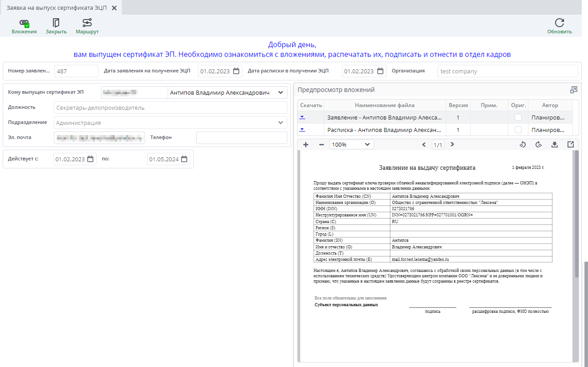
Task: Click the Автор column header
Action: (550, 105)
